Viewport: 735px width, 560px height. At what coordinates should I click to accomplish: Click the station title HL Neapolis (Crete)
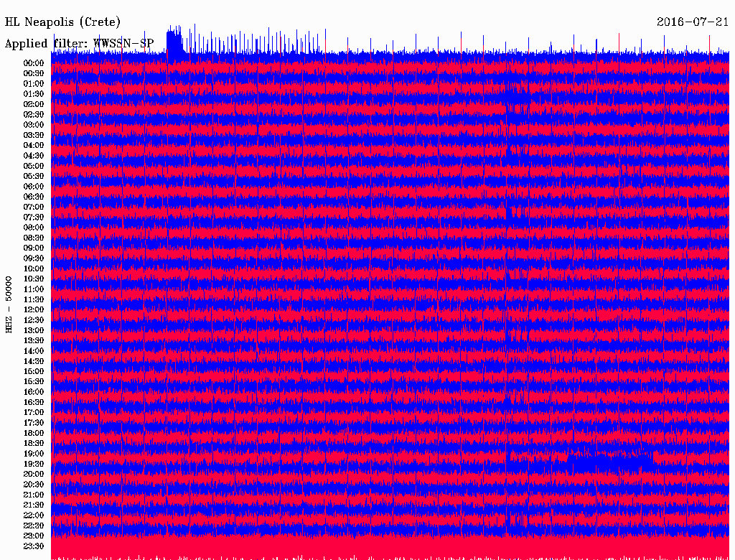(62, 22)
